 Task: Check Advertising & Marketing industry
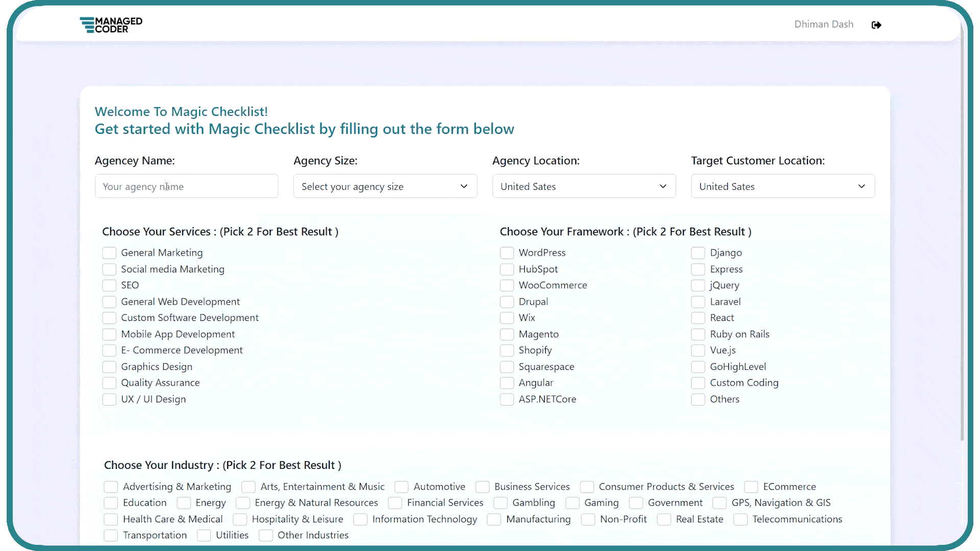tap(111, 487)
